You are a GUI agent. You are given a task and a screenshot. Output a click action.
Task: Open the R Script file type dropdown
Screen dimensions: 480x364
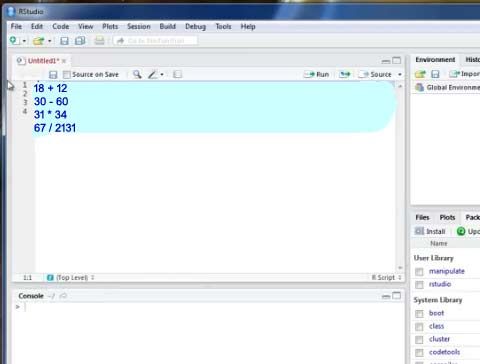[x=387, y=277]
